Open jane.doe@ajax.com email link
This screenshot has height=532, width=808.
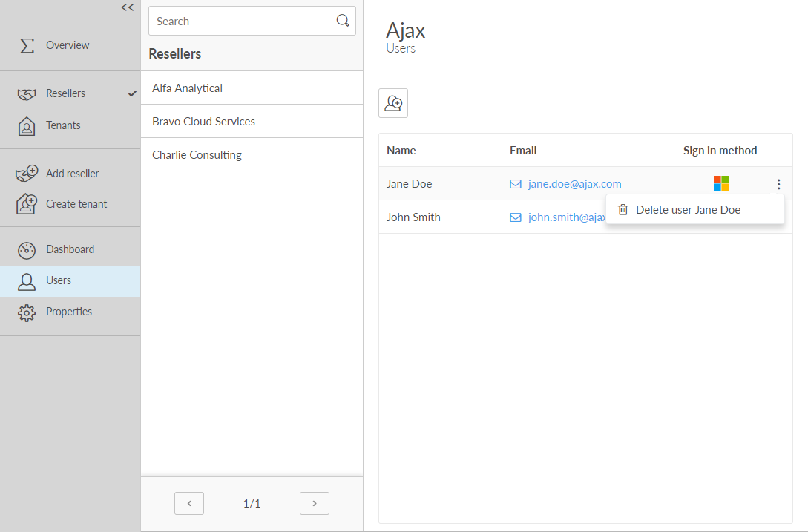click(x=574, y=184)
